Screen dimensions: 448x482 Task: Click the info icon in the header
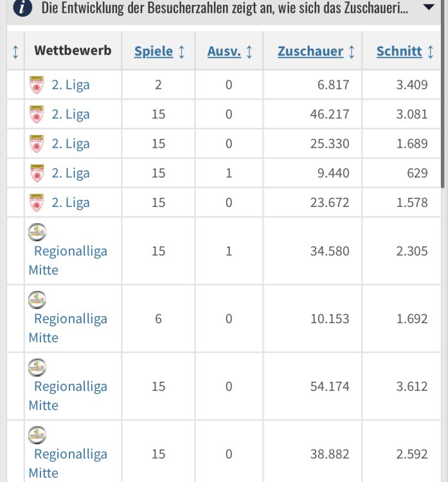[x=22, y=8]
